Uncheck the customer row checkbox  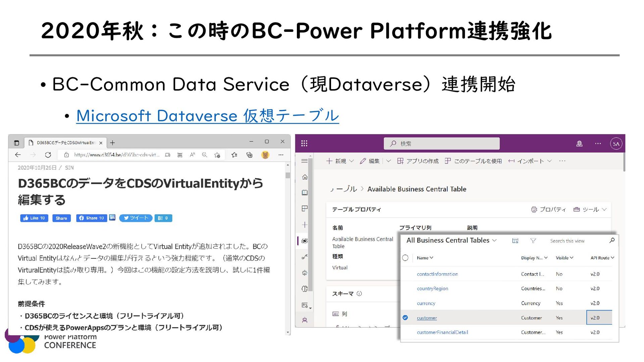405,318
